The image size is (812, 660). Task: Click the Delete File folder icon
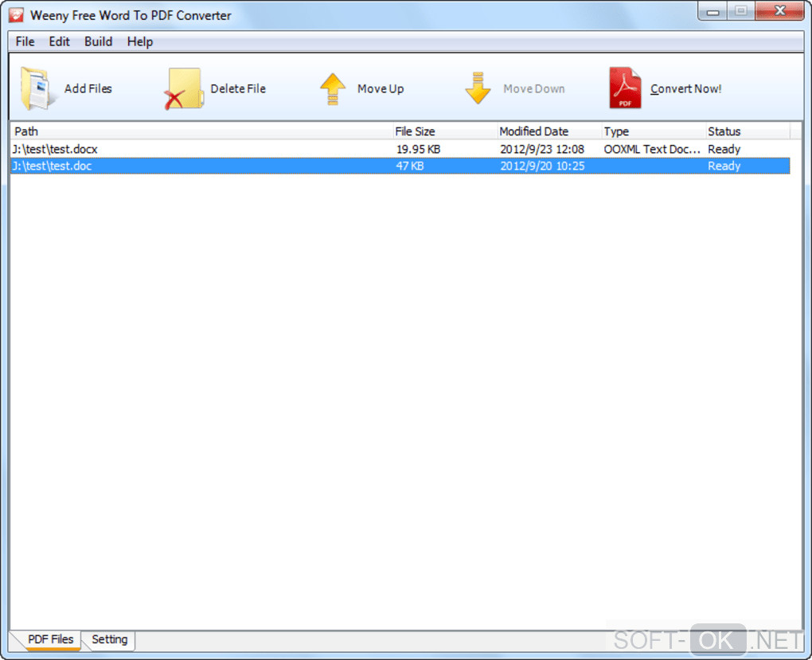183,88
